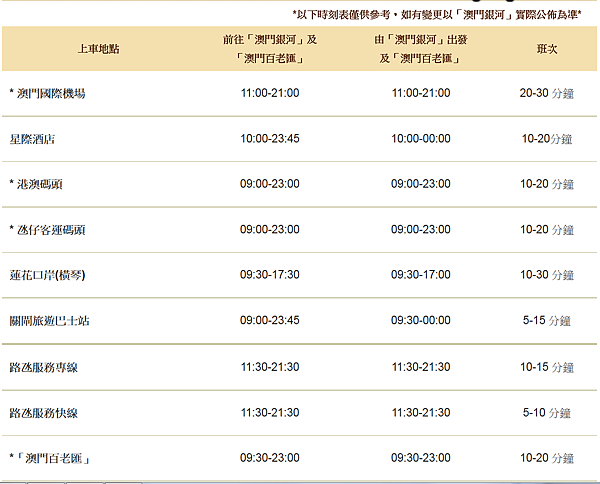600x484 pixels.
Task: Click the 港澳碼頭 row label
Action: (x=36, y=184)
